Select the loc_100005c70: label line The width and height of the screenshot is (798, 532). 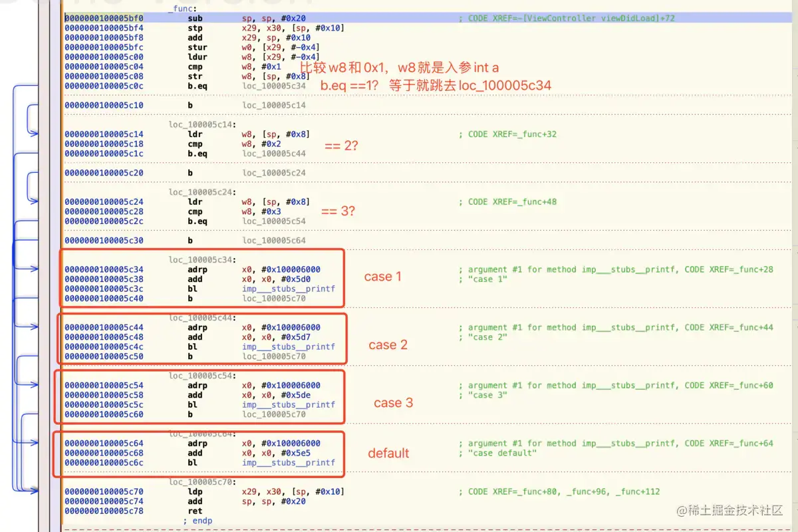[203, 482]
